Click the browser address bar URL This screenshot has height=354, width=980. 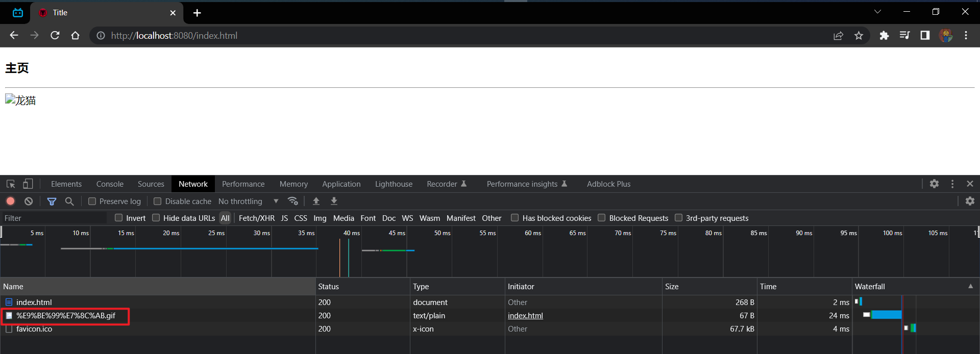tap(174, 35)
